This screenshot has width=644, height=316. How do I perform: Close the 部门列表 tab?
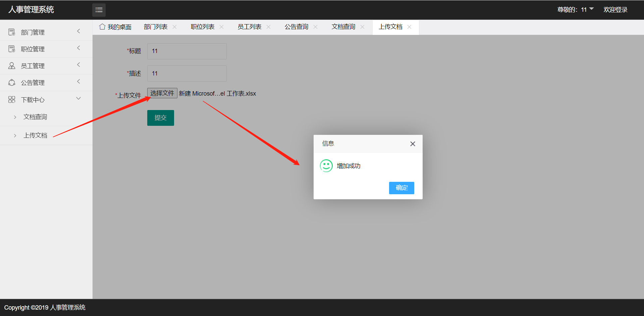pyautogui.click(x=174, y=27)
